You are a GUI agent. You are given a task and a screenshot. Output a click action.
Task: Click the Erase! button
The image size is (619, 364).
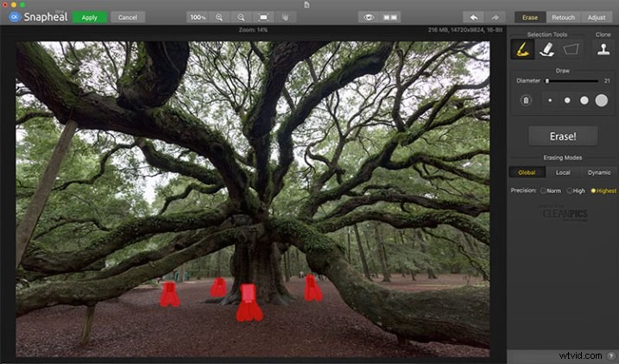pos(563,136)
